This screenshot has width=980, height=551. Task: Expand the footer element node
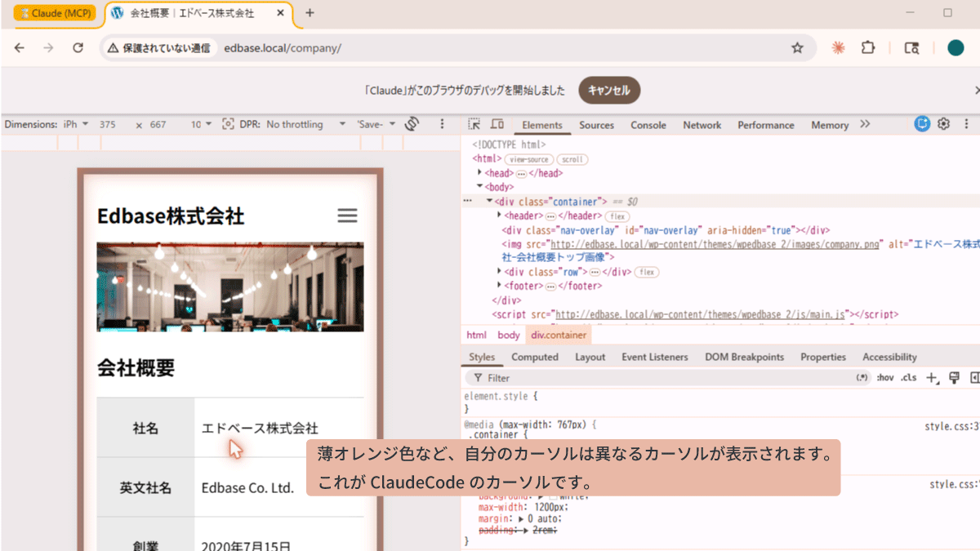pos(500,286)
